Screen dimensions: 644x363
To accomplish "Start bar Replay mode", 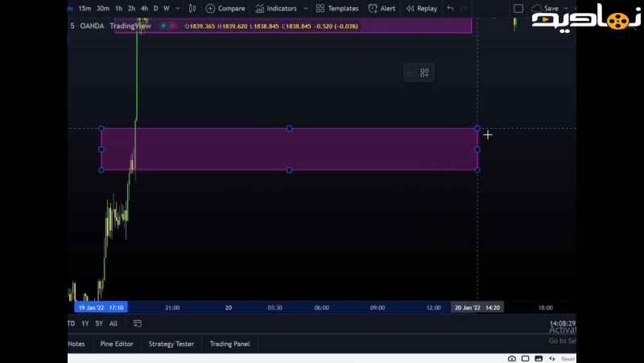I will (x=421, y=8).
